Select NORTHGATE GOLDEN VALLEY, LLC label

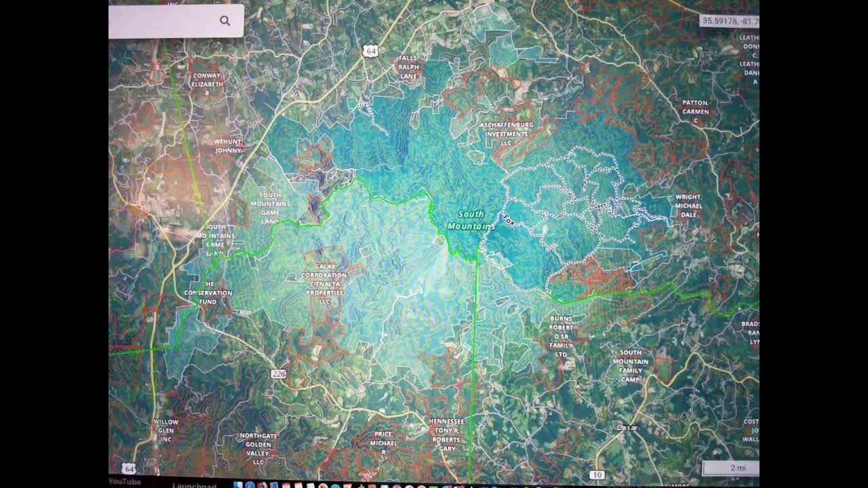tap(258, 449)
